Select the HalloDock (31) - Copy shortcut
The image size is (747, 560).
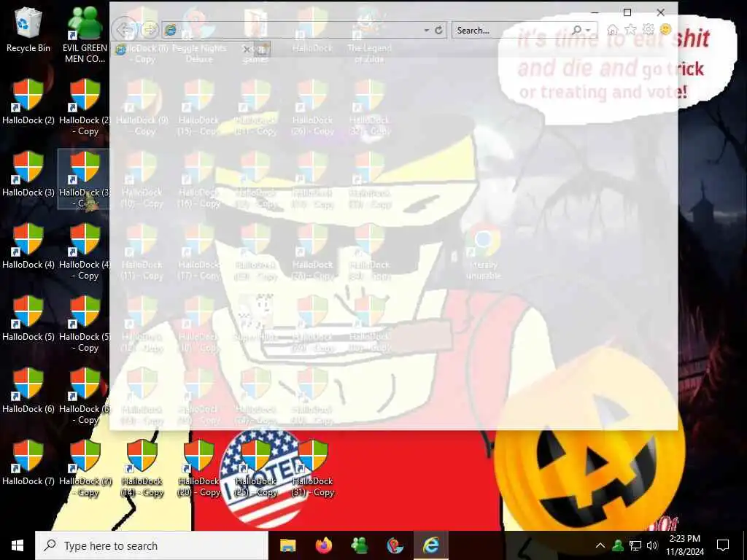[312, 469]
